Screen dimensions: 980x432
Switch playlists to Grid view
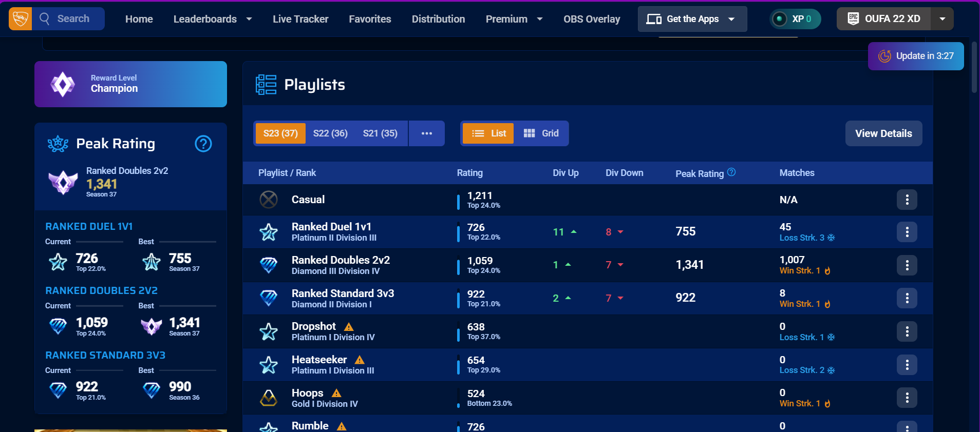pyautogui.click(x=541, y=133)
